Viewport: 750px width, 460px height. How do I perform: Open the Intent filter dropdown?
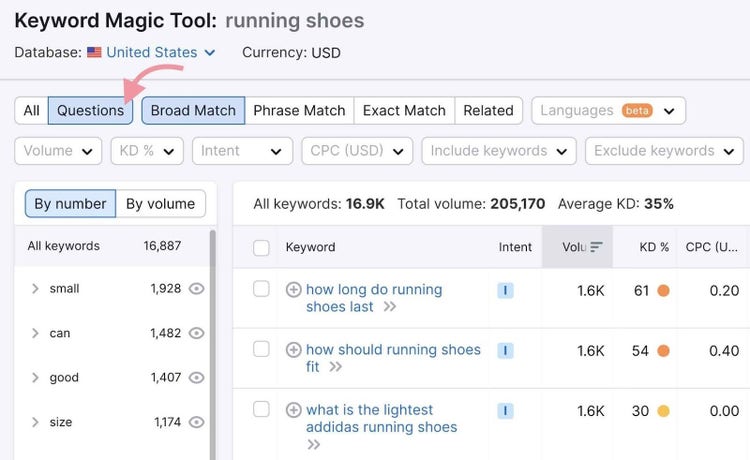pyautogui.click(x=243, y=151)
